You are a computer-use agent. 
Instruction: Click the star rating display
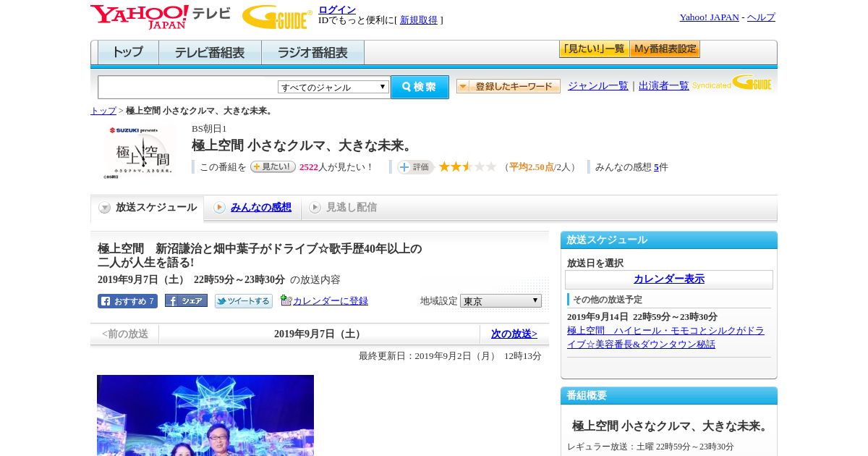coord(467,166)
